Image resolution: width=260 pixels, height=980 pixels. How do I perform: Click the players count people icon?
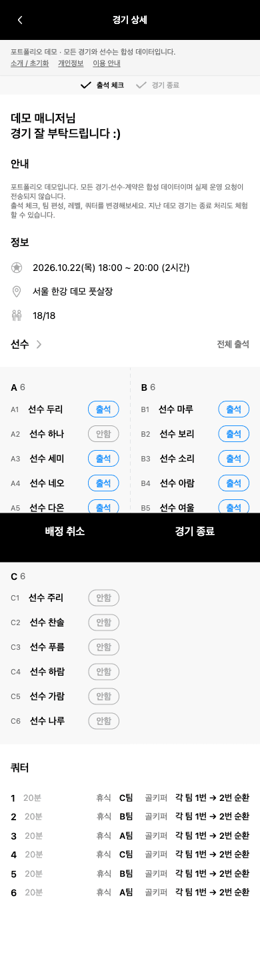[17, 316]
